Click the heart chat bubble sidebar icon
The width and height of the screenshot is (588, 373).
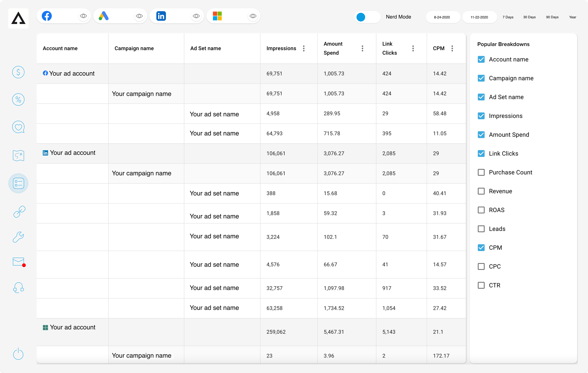[x=18, y=127]
